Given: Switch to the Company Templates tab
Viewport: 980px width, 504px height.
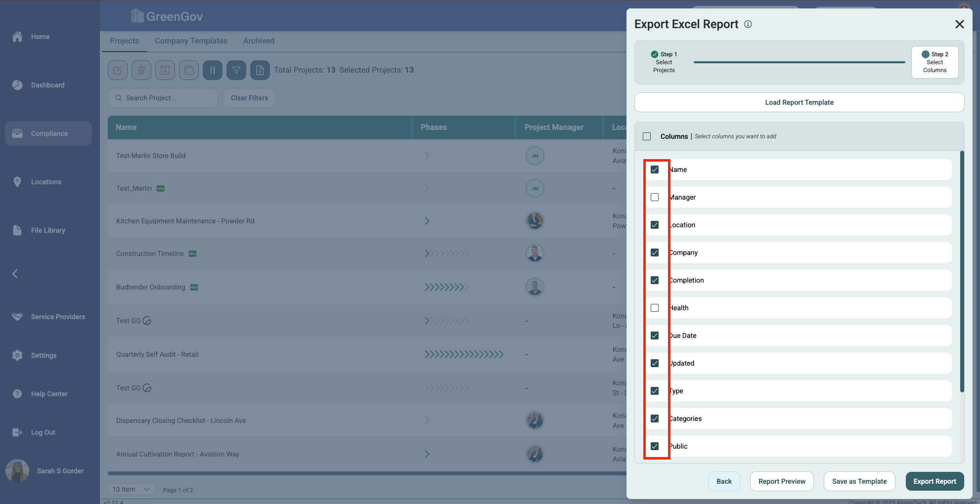Looking at the screenshot, I should click(x=191, y=41).
